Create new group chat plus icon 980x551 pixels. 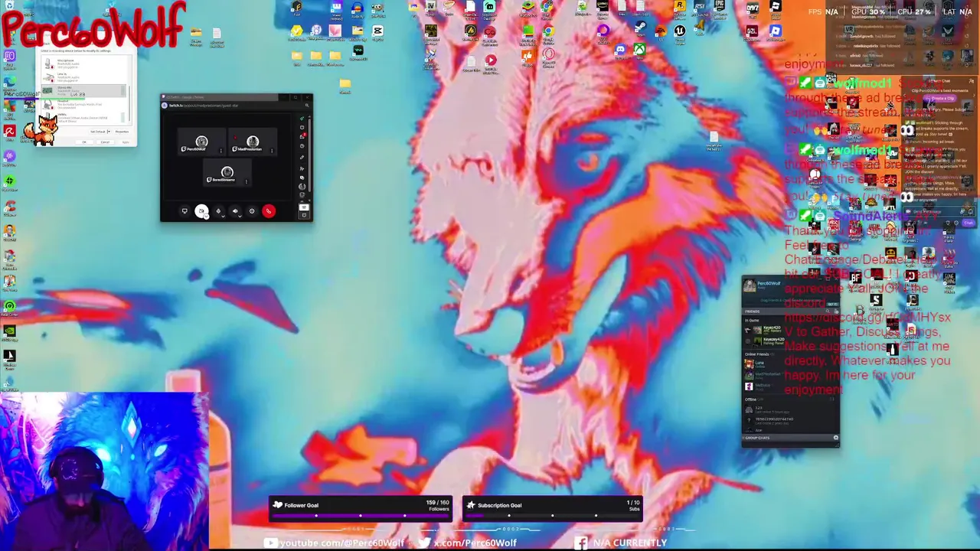coord(836,438)
